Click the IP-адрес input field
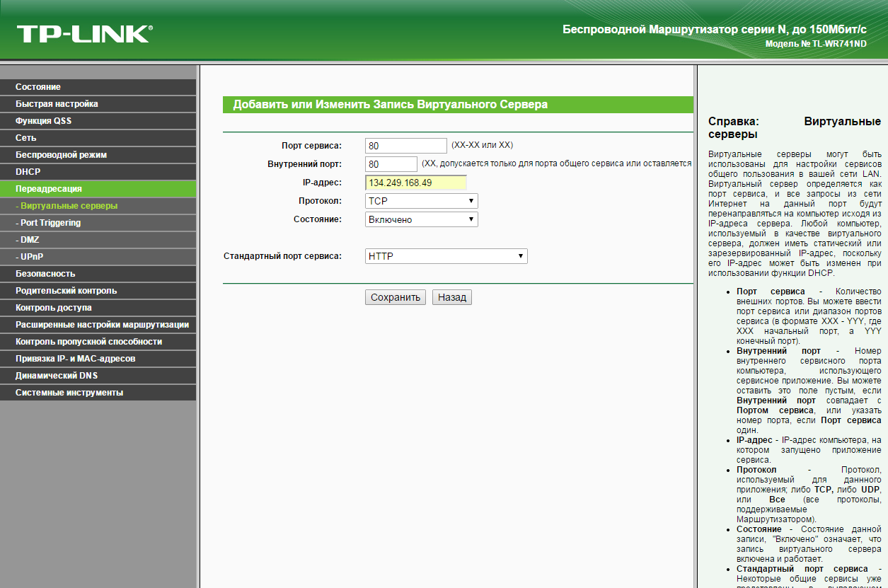 coord(416,183)
